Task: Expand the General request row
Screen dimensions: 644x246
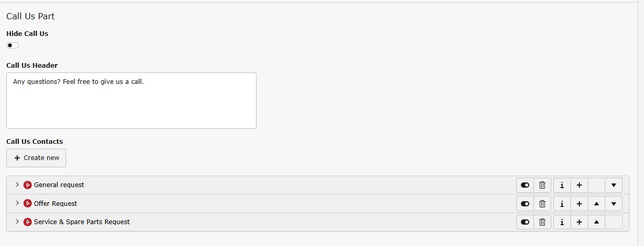Action: click(17, 185)
